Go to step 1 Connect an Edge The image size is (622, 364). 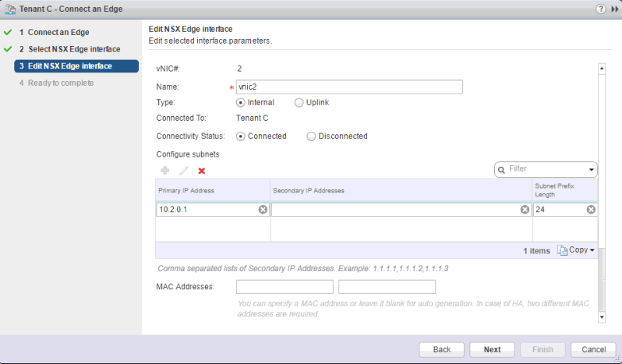pos(54,32)
